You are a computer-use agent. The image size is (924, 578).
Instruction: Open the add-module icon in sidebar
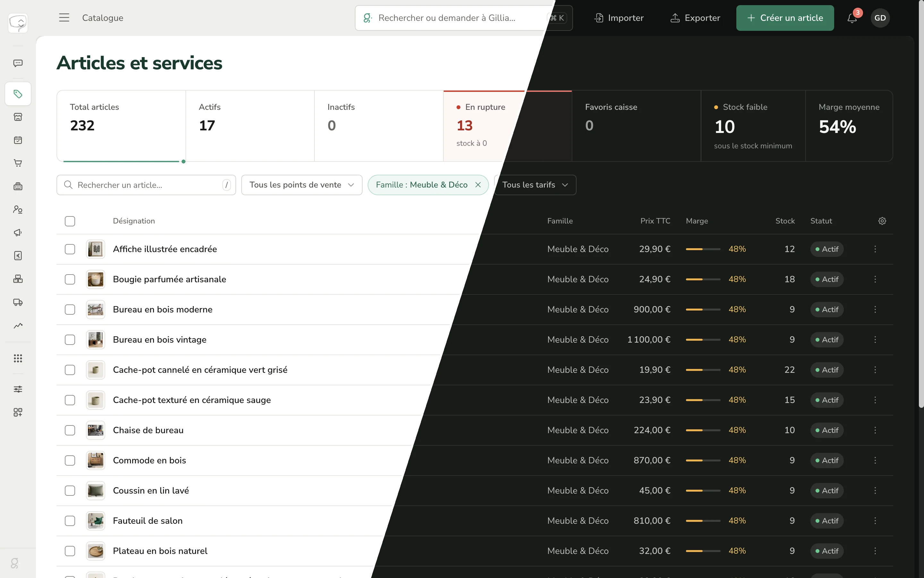coord(18,412)
